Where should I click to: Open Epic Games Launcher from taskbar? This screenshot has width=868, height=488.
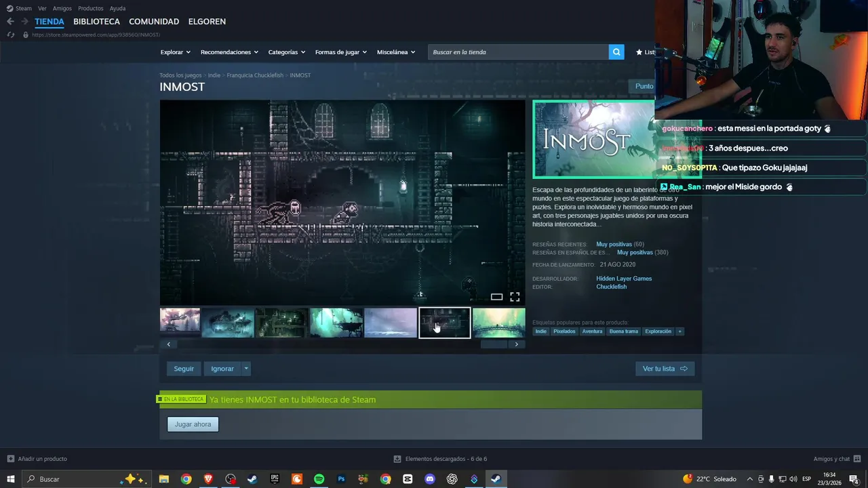point(275,479)
